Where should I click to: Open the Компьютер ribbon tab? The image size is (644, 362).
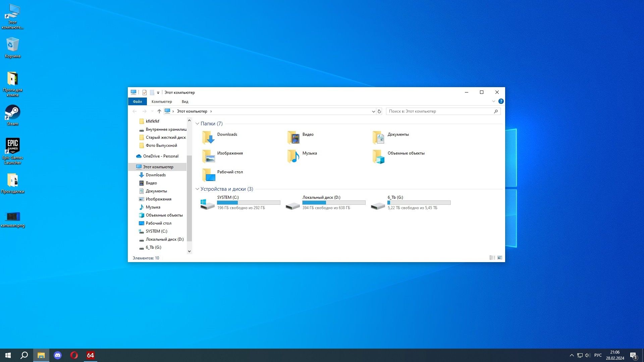(x=162, y=102)
